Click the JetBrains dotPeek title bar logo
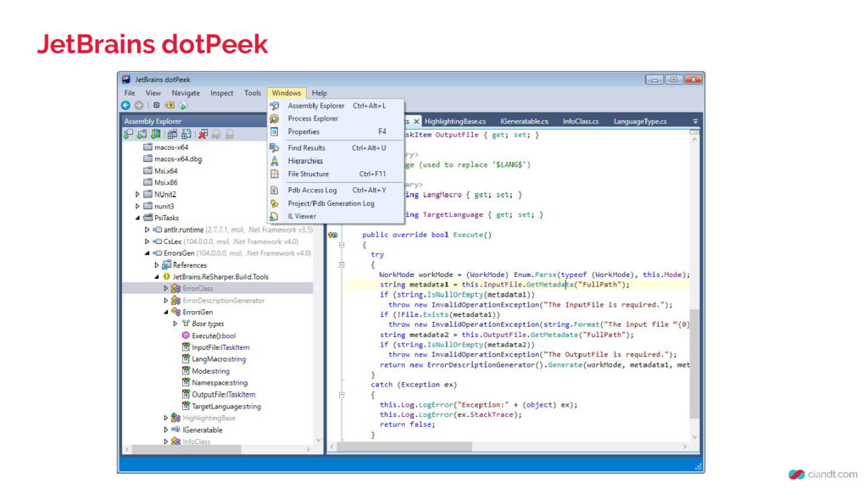Viewport: 868px width, 488px height. [126, 79]
